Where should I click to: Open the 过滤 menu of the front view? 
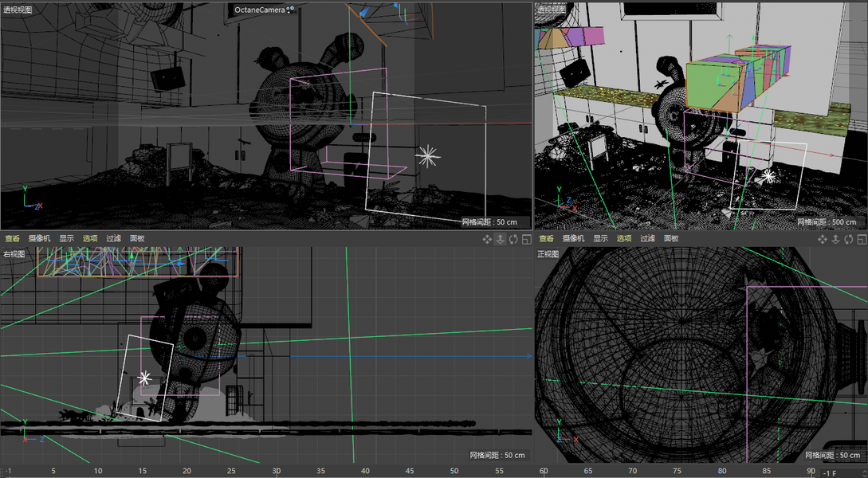(648, 238)
